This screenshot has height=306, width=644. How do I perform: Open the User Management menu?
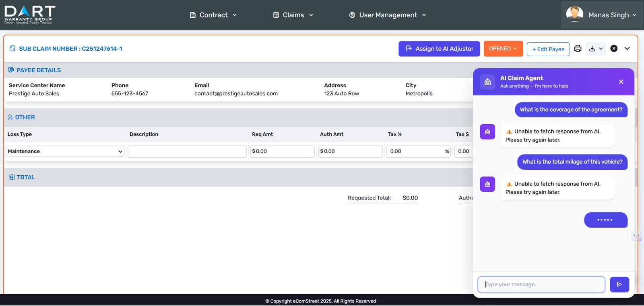click(388, 15)
